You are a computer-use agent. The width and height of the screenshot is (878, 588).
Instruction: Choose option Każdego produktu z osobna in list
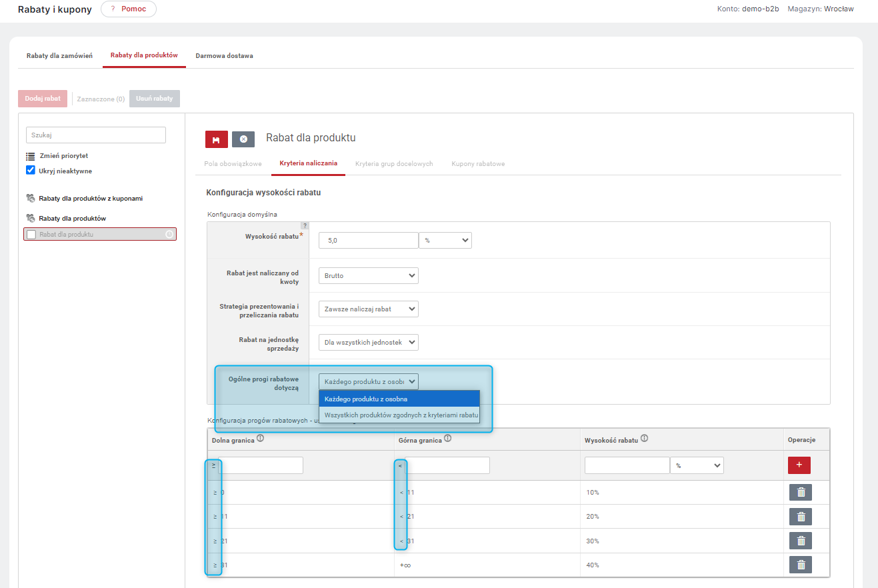tap(399, 399)
